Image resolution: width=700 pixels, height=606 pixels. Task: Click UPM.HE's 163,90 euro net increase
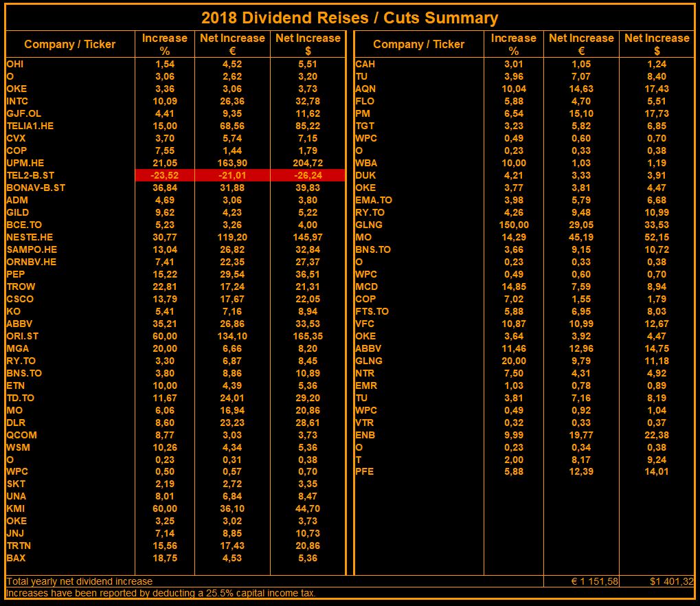(232, 163)
